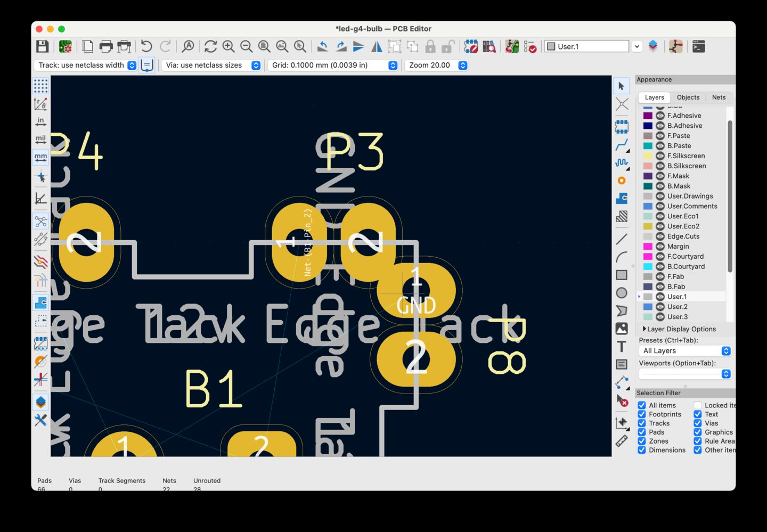
Task: Click the B.Paste layer color swatch
Action: (648, 146)
